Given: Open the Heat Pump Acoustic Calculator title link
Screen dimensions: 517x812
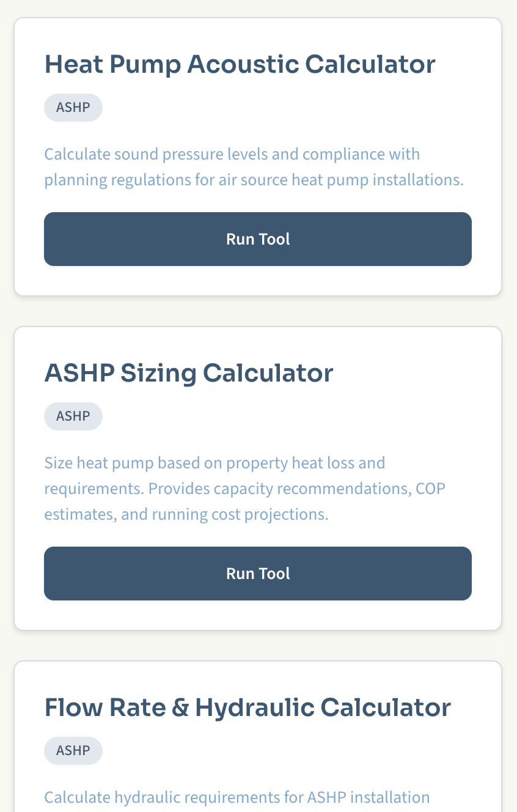Looking at the screenshot, I should 240,64.
